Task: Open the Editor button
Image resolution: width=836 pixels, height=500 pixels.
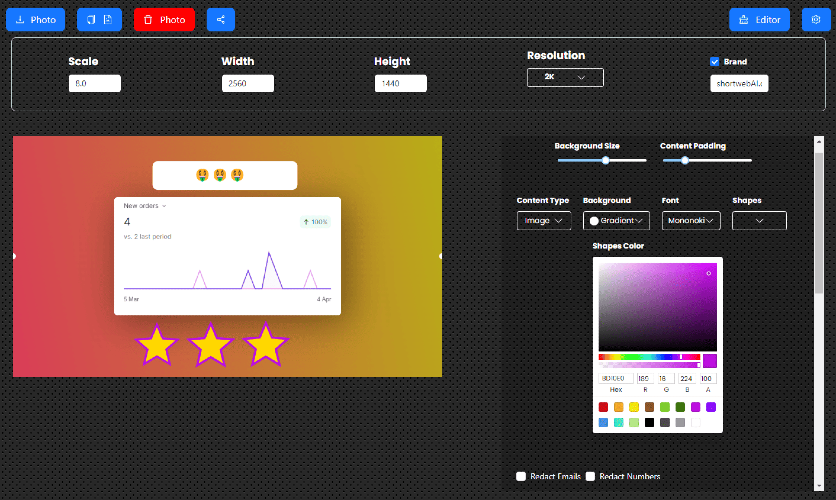Action: 759,20
